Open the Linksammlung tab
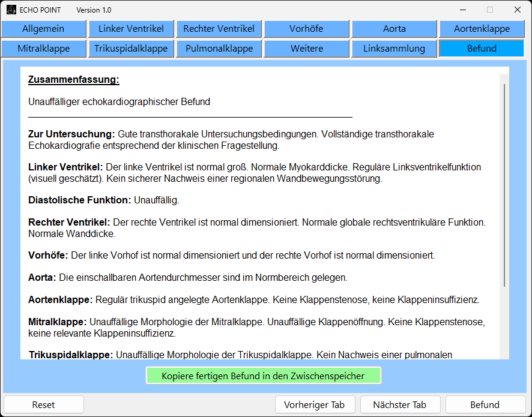The height and width of the screenshot is (417, 532). [x=394, y=49]
